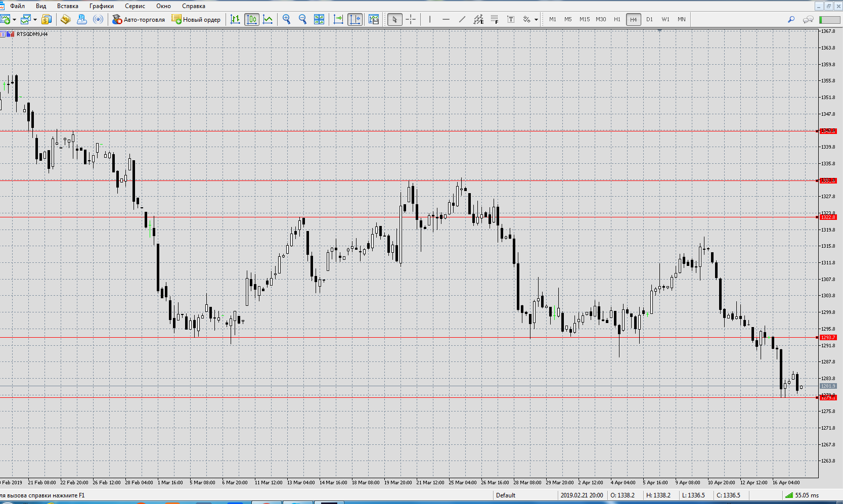The image size is (843, 504).
Task: Select the crosshair cursor tool
Action: 411,19
